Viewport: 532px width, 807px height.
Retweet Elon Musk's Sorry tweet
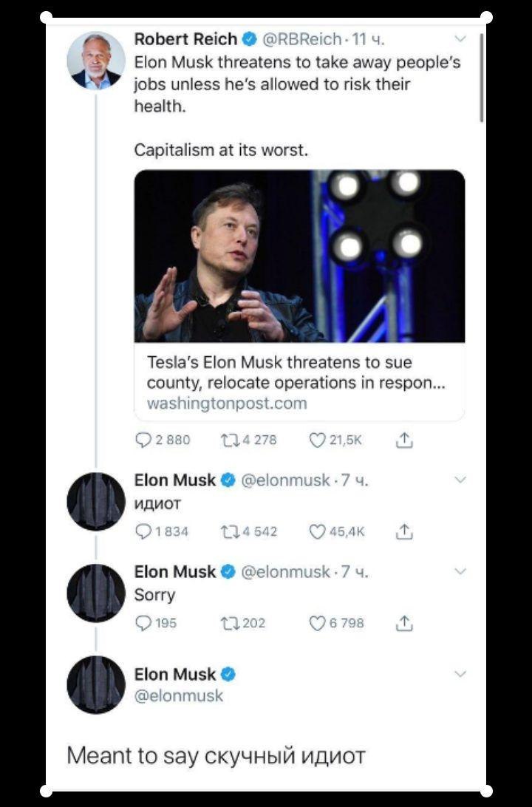(229, 623)
